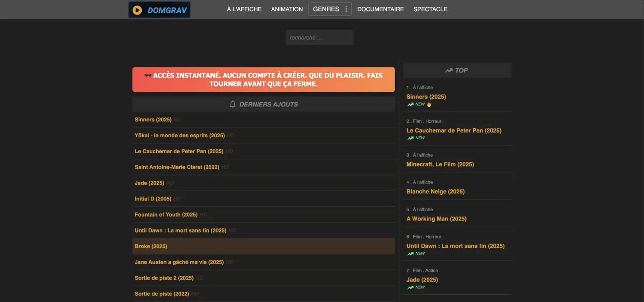Click the NEW trending icon under Jade
Image resolution: width=644 pixels, height=302 pixels.
(x=411, y=287)
